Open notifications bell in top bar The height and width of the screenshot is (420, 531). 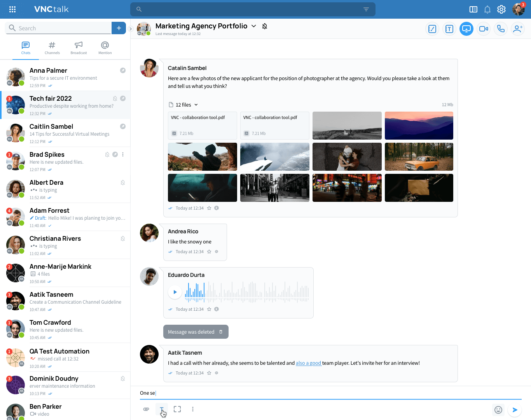[x=487, y=9]
